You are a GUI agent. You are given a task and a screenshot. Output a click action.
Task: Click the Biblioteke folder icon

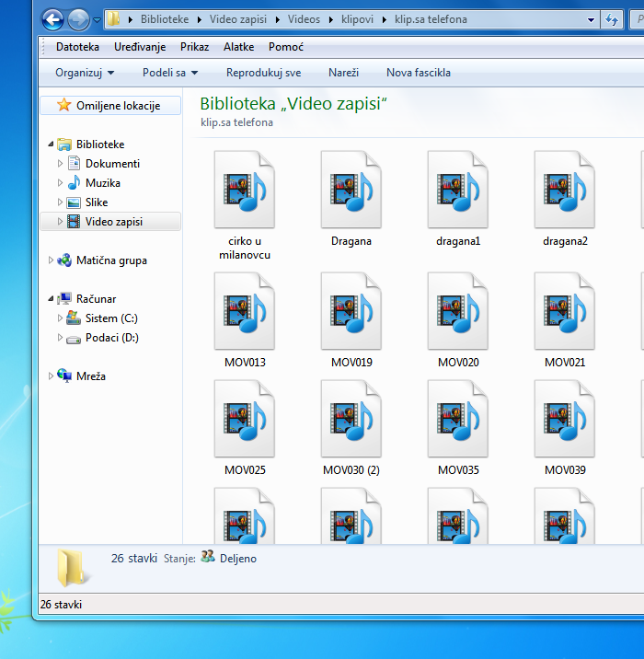(x=64, y=145)
